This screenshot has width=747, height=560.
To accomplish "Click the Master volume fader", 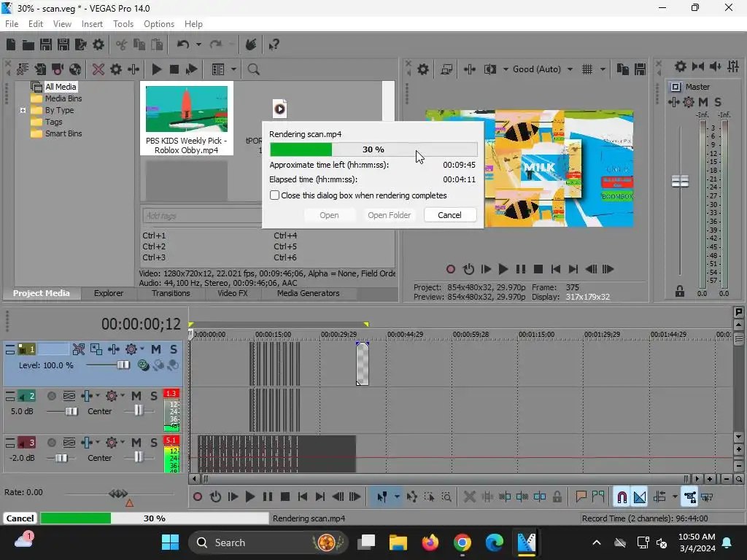I will pos(680,182).
